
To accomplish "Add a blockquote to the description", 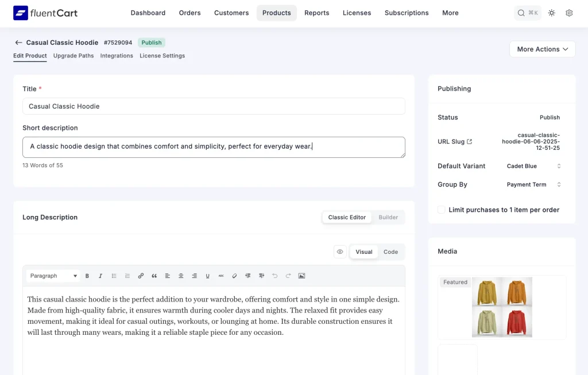I will coord(154,276).
